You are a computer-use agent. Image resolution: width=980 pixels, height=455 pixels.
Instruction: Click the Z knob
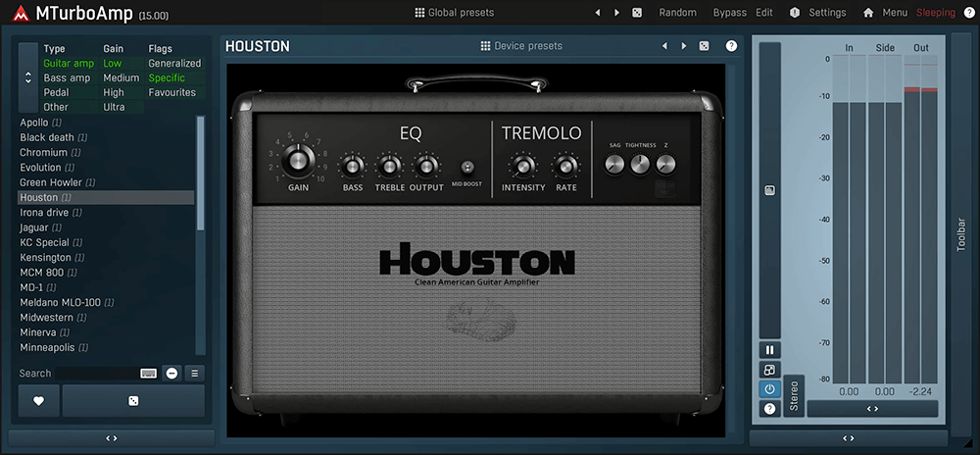[x=665, y=165]
